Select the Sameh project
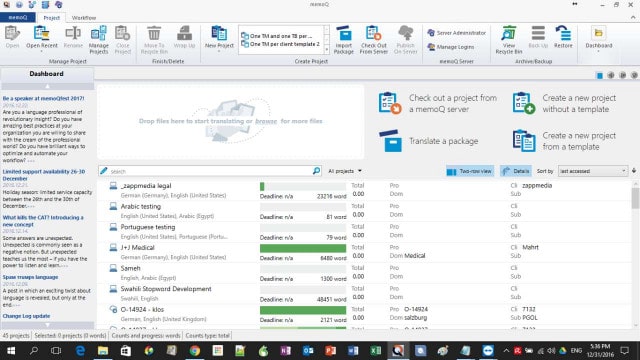Screen dimensions: 640x360 (x=130, y=268)
